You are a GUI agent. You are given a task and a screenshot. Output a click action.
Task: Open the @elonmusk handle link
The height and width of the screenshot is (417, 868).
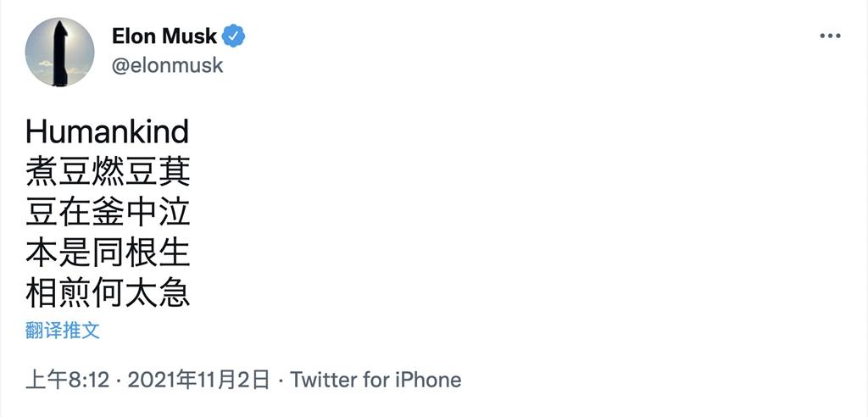(167, 65)
